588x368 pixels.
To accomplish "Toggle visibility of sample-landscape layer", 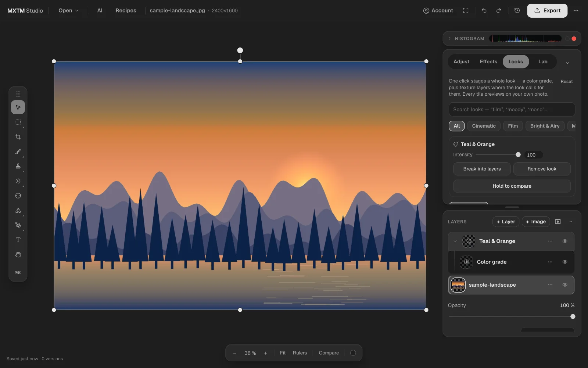I will pos(565,285).
